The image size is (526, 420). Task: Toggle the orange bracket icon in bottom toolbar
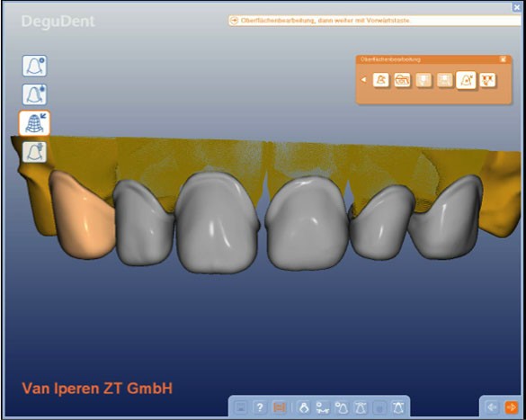tap(279, 407)
